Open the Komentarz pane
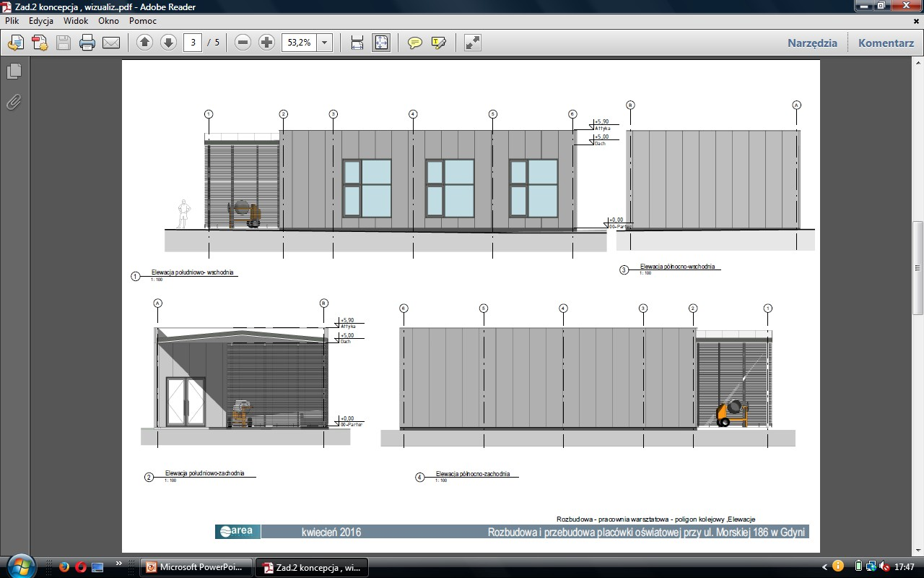 click(886, 43)
